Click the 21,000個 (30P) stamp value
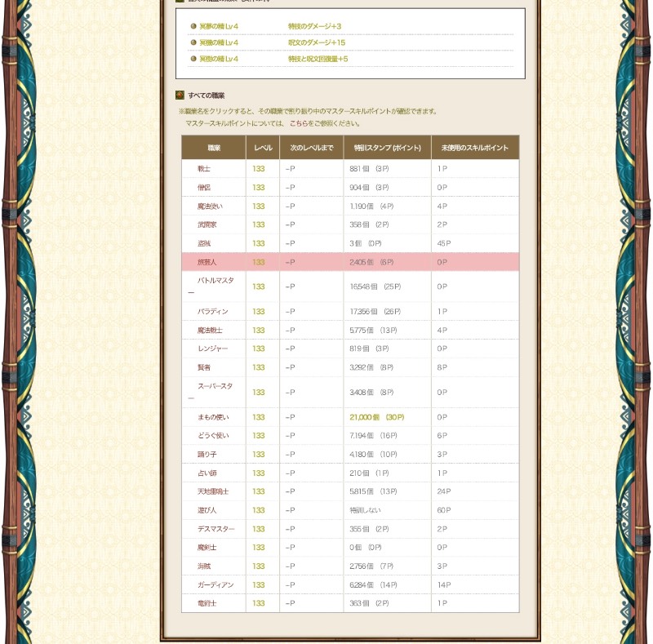 click(x=377, y=417)
